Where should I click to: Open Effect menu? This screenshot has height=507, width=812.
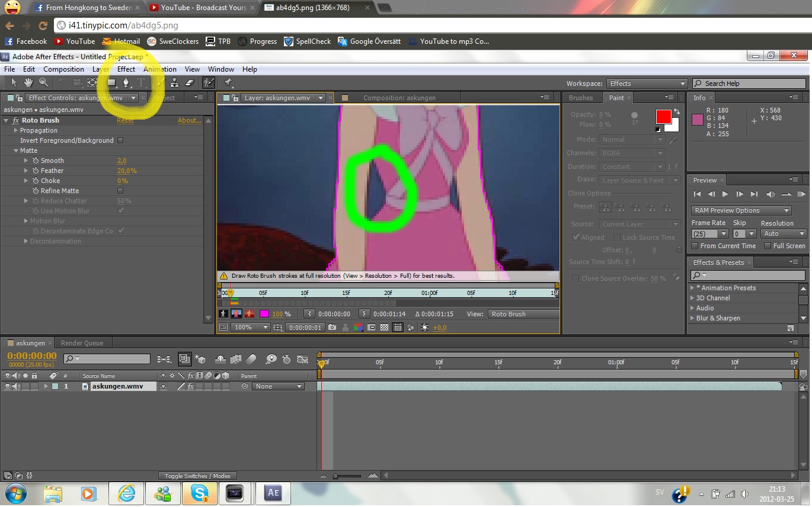point(126,69)
